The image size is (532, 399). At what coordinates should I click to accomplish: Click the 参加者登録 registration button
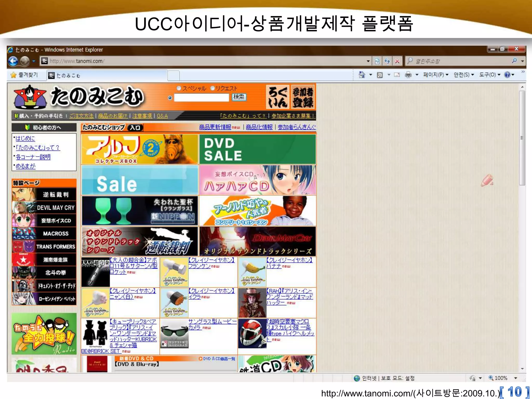303,97
